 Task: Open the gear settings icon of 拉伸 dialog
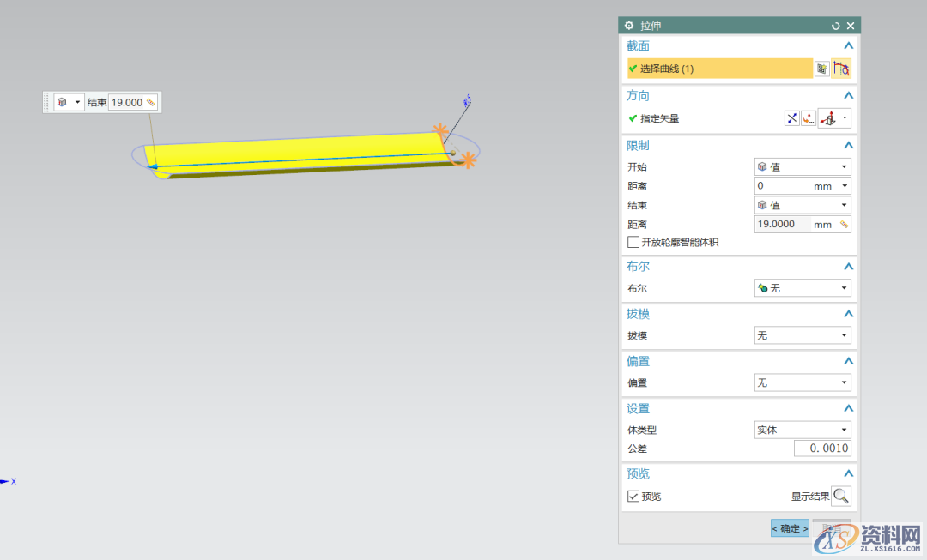pyautogui.click(x=629, y=26)
